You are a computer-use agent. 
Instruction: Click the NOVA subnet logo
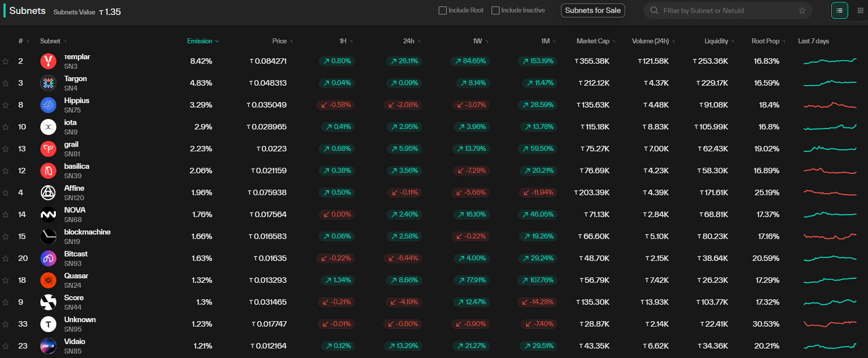click(x=48, y=215)
